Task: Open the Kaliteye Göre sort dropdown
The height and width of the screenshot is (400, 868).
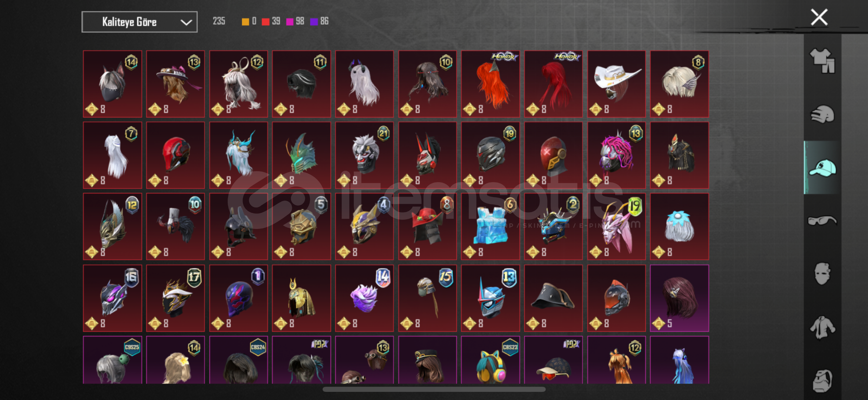Action: click(139, 22)
